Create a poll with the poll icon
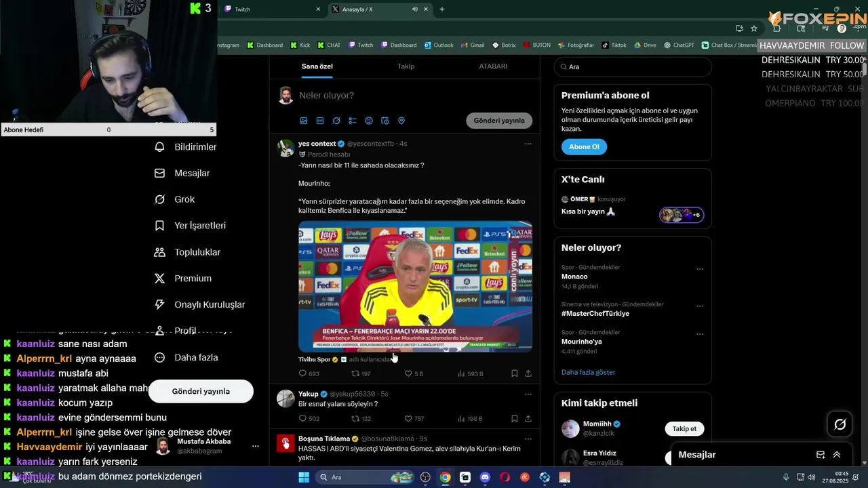This screenshot has width=868, height=488. click(x=353, y=121)
